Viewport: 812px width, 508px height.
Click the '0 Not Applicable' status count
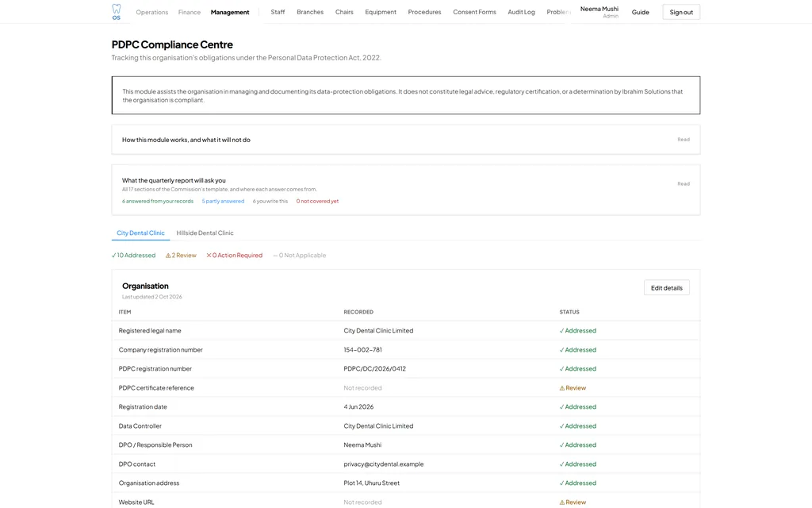(x=299, y=255)
